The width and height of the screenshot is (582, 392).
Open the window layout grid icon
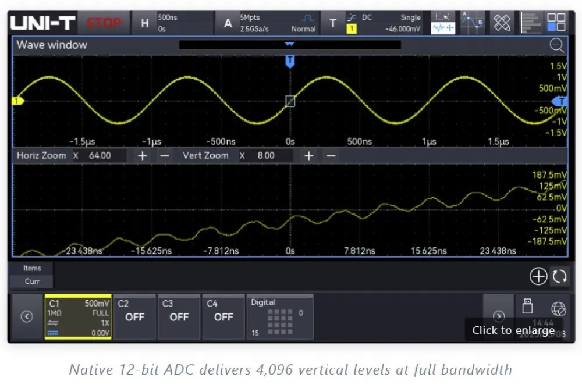pos(556,23)
